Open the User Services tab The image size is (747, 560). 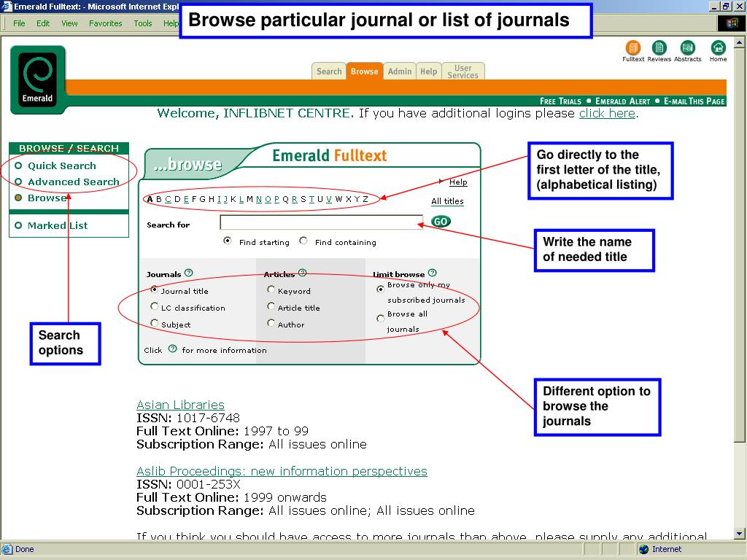(463, 71)
